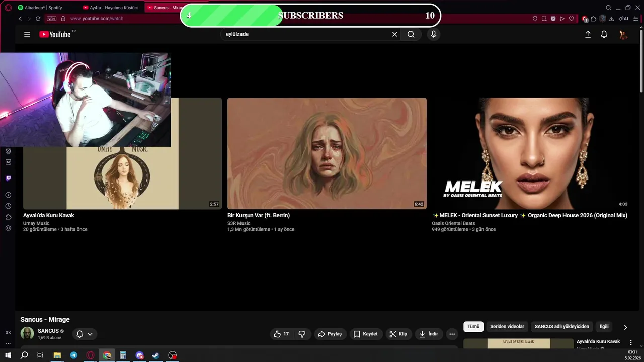Open history clock icon in sidebar
This screenshot has width=644, height=362.
[8, 206]
